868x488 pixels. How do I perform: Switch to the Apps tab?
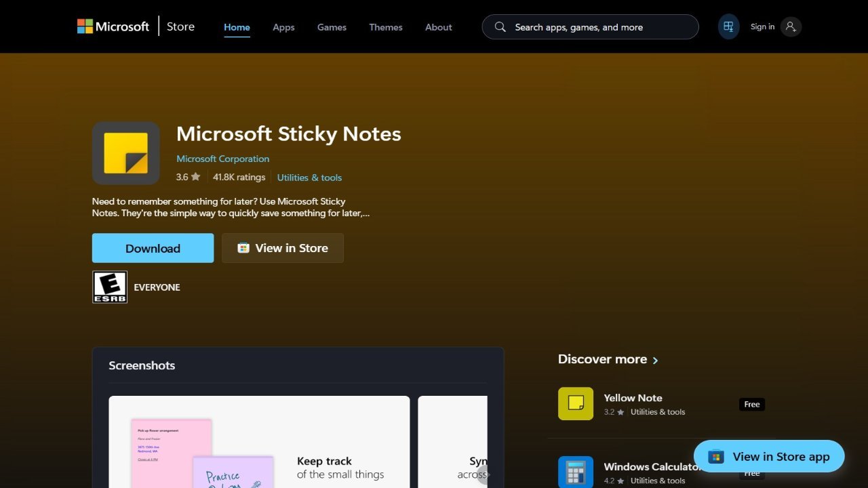[x=283, y=27]
